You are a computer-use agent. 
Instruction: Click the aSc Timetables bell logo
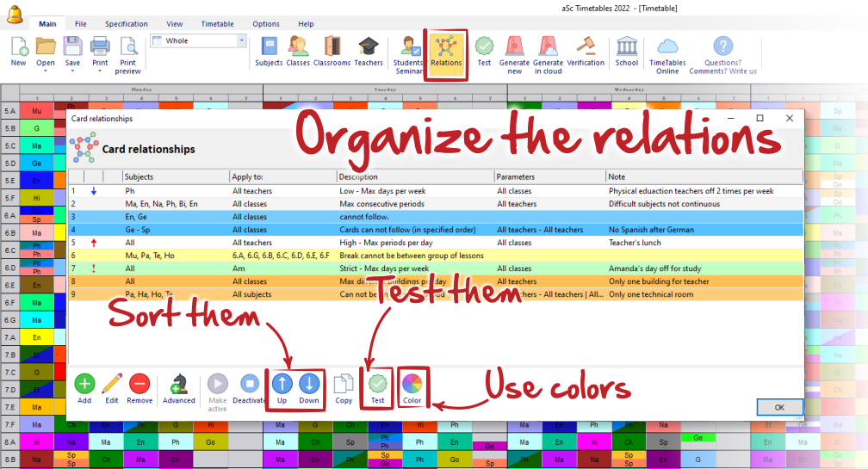15,15
